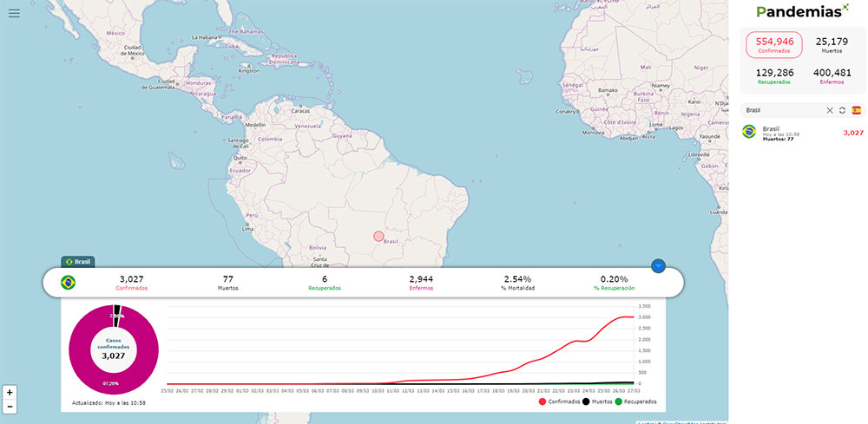Clear the Brasil search text
Image resolution: width=868 pixels, height=424 pixels.
point(829,110)
